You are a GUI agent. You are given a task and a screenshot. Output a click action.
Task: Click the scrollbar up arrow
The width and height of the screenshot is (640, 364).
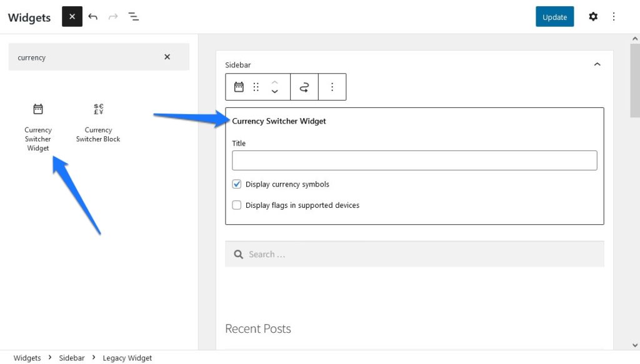[x=635, y=39]
